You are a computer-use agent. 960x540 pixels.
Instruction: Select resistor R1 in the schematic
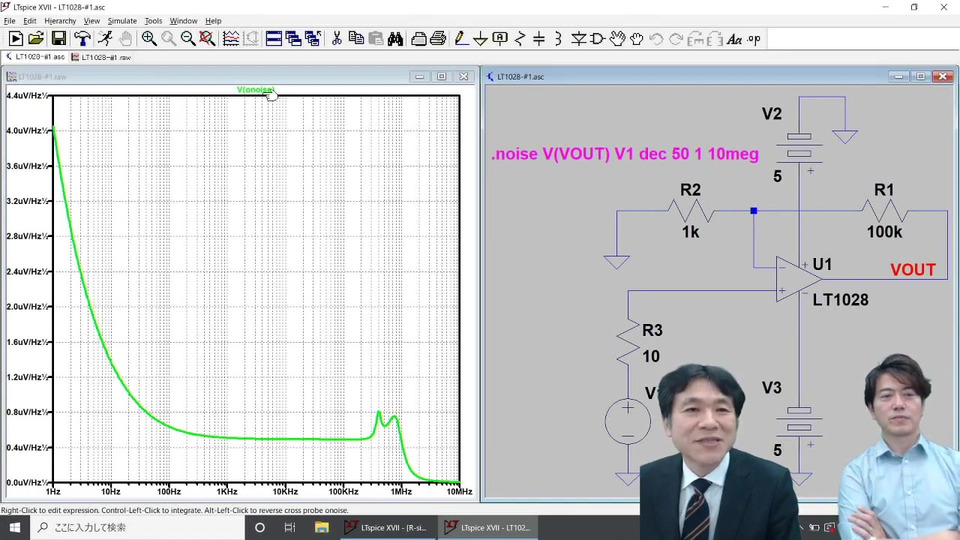point(884,211)
